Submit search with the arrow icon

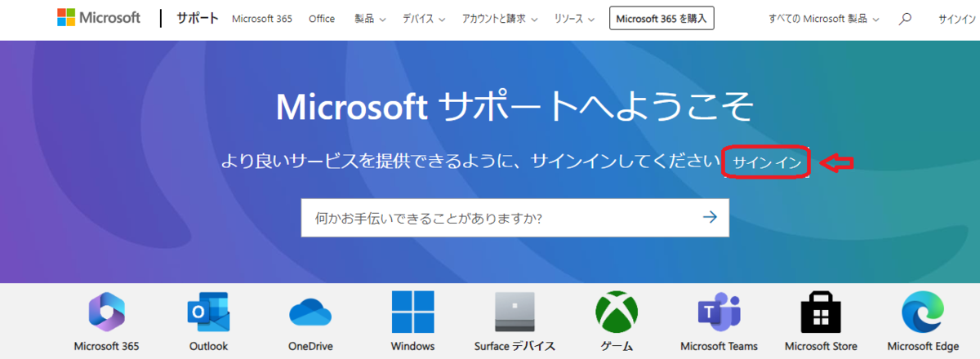click(710, 217)
